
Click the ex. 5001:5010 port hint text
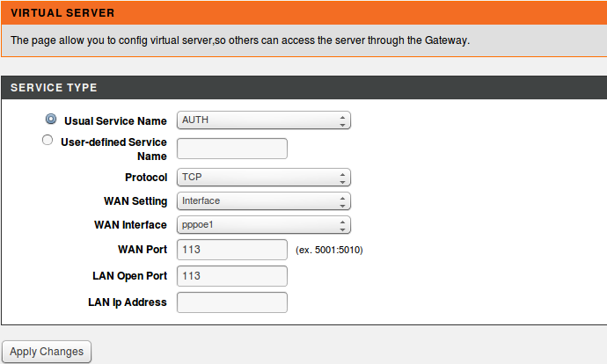point(329,250)
